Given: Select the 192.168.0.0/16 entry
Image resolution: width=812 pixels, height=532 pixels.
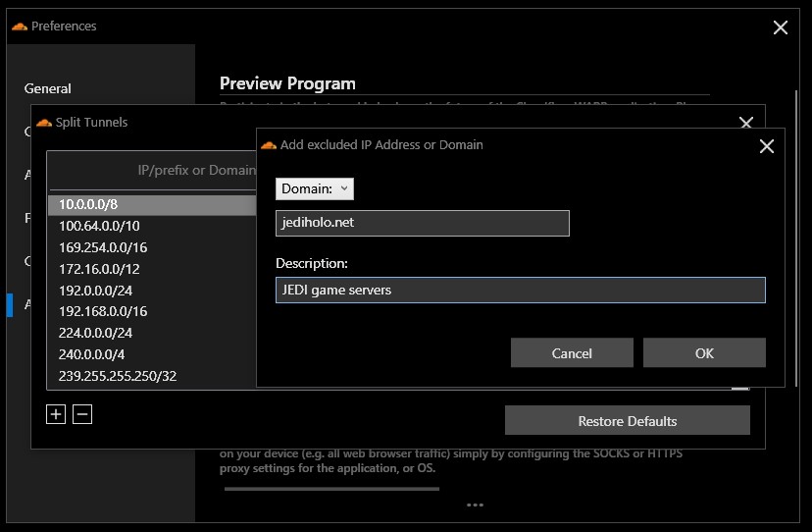Looking at the screenshot, I should coord(147,311).
